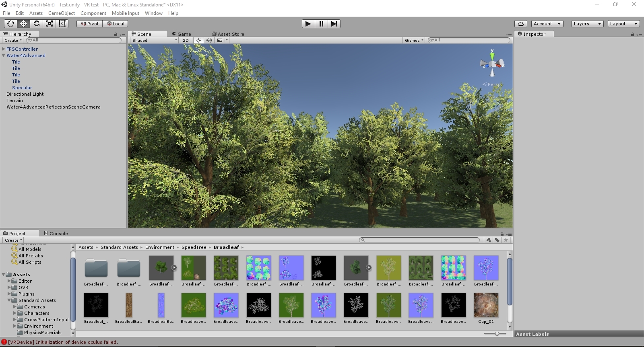
Task: Open the File menu
Action: click(6, 13)
